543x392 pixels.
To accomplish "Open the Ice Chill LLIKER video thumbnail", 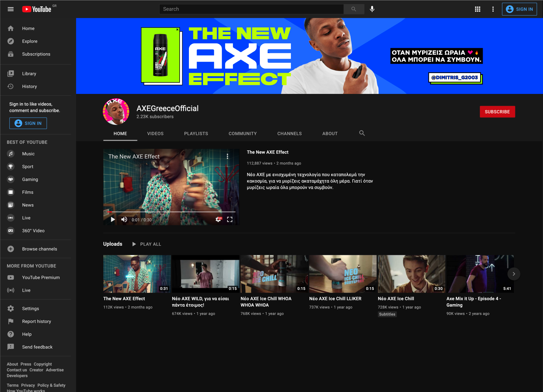I will click(343, 274).
